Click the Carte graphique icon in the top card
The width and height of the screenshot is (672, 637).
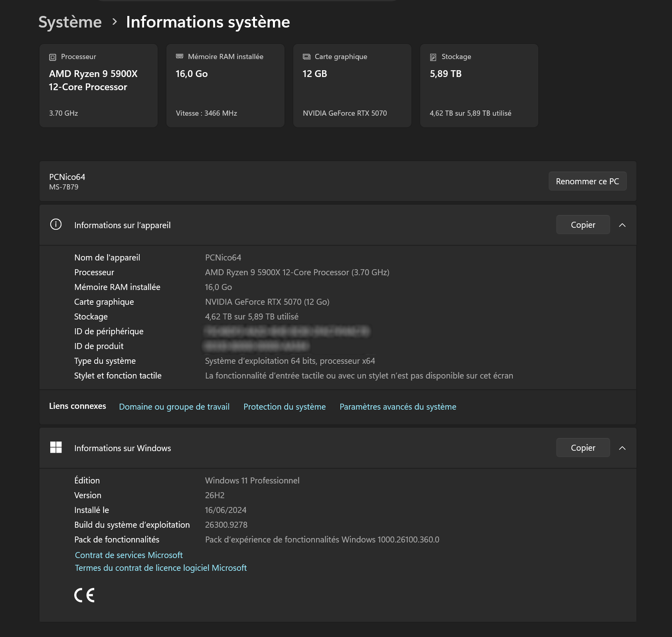coord(306,57)
